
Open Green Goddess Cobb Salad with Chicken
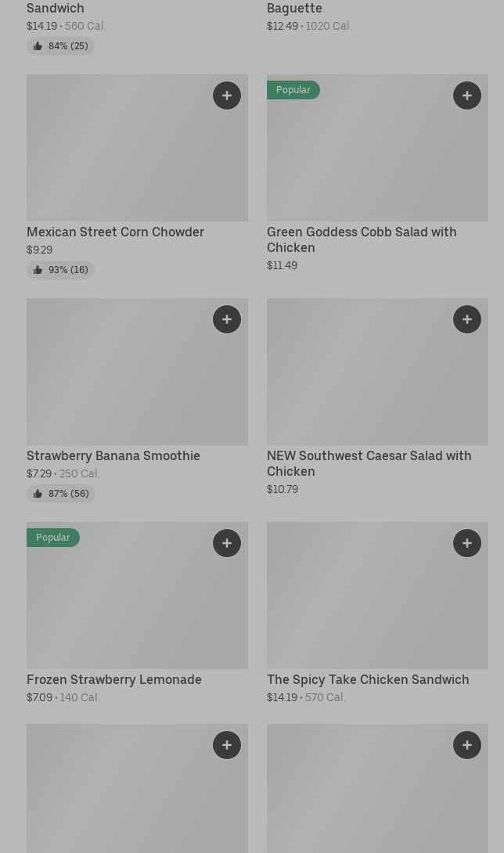[361, 239]
